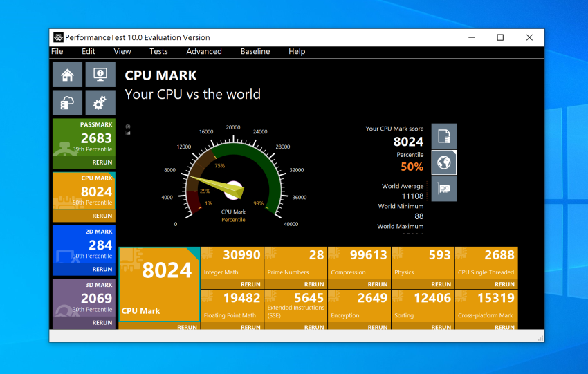588x374 pixels.
Task: Rerun the PassMark overall test
Action: point(102,162)
